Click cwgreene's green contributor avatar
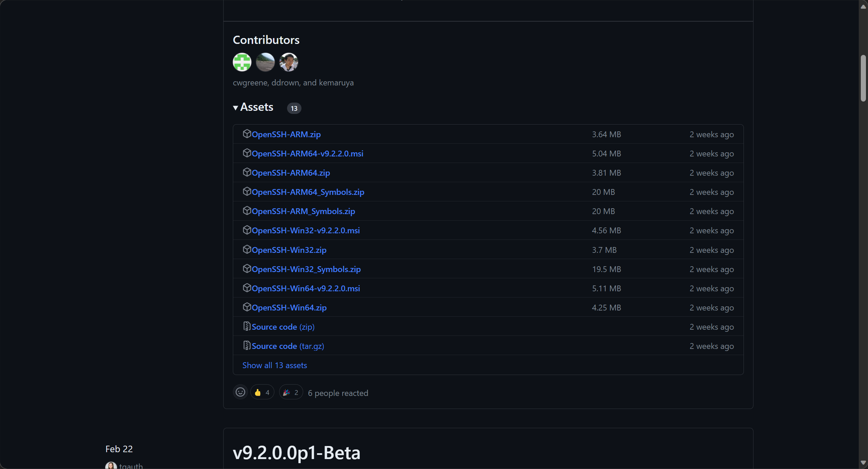 point(242,62)
